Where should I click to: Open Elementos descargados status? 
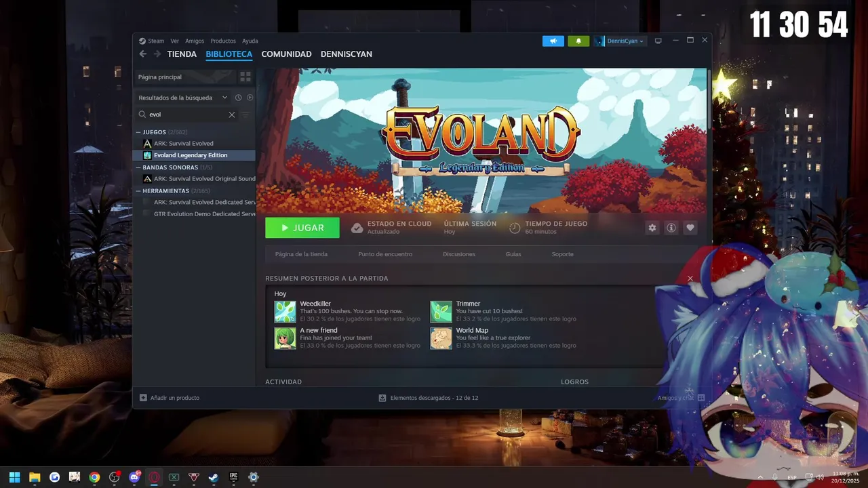429,398
